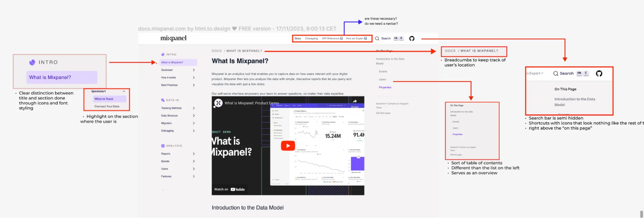644x218 pixels.
Task: Open the Hire an Expert navbar item
Action: [355, 38]
